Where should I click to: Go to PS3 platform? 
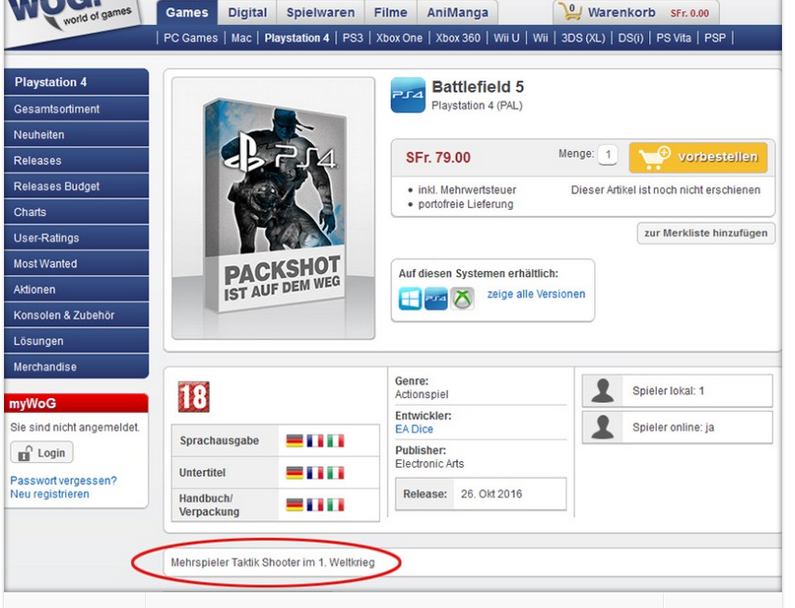(x=353, y=38)
